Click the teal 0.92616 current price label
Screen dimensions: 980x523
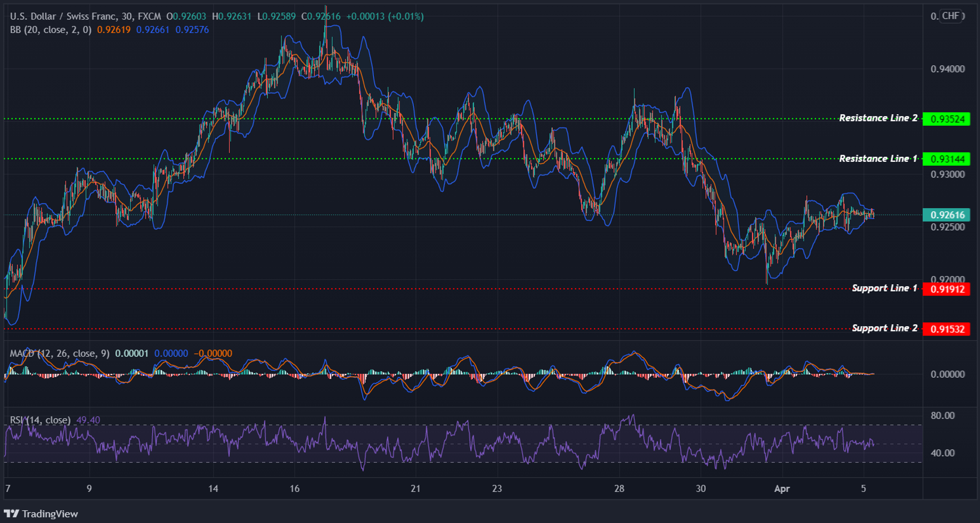point(947,214)
